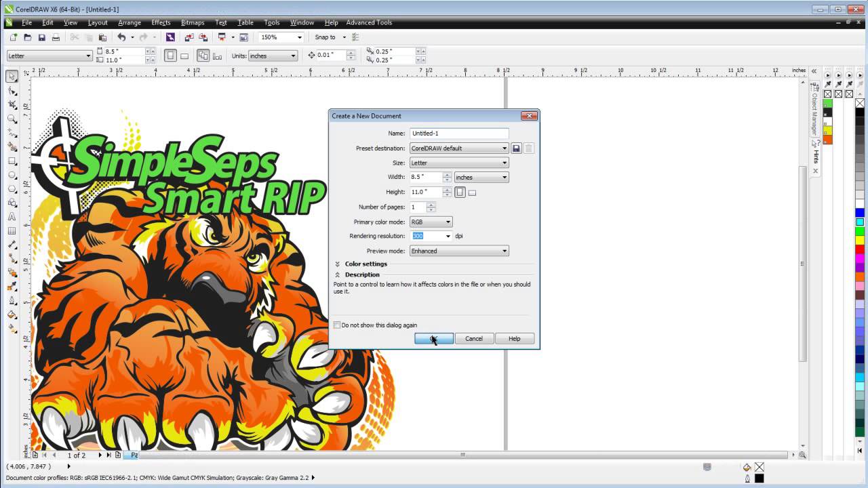Open the Layout menu

pos(98,22)
